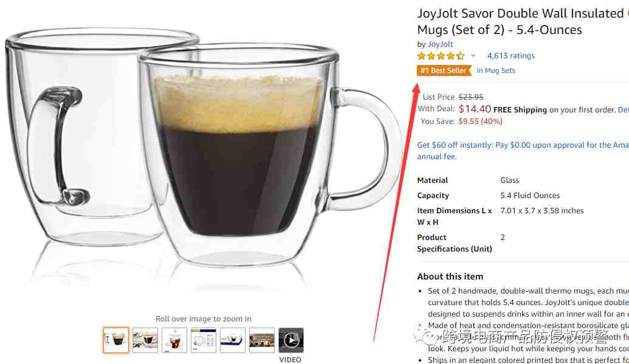Click the Get $60 off instantly offer
Screen dimensions: 629x364
pyautogui.click(x=523, y=145)
